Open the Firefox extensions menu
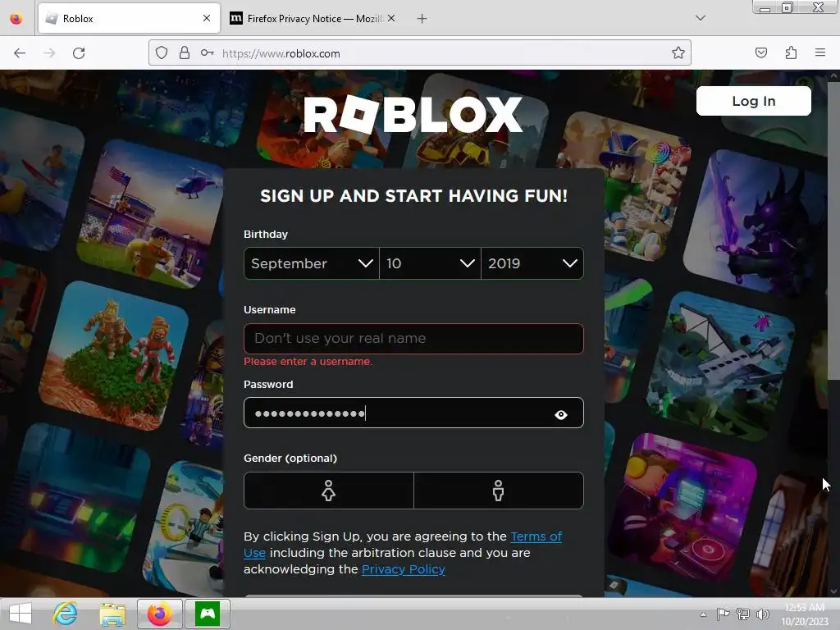Screen dimensions: 840x630 [791, 53]
